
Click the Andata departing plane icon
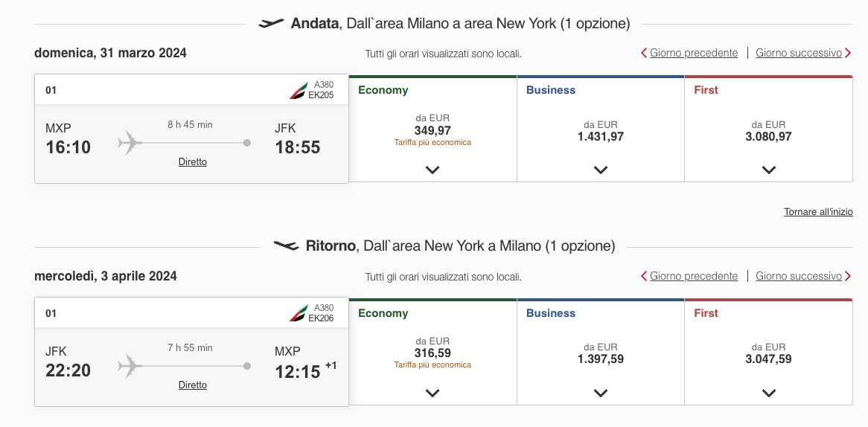coord(271,23)
